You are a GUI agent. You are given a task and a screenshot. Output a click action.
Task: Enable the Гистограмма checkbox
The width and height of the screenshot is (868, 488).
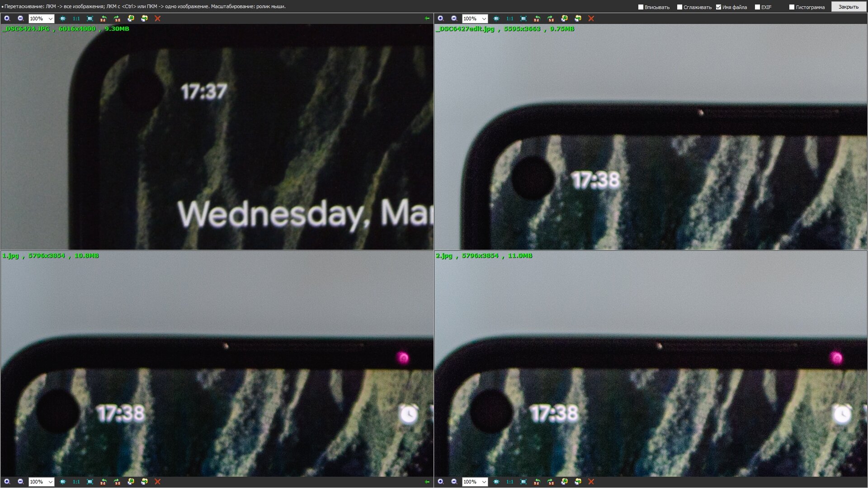point(792,7)
